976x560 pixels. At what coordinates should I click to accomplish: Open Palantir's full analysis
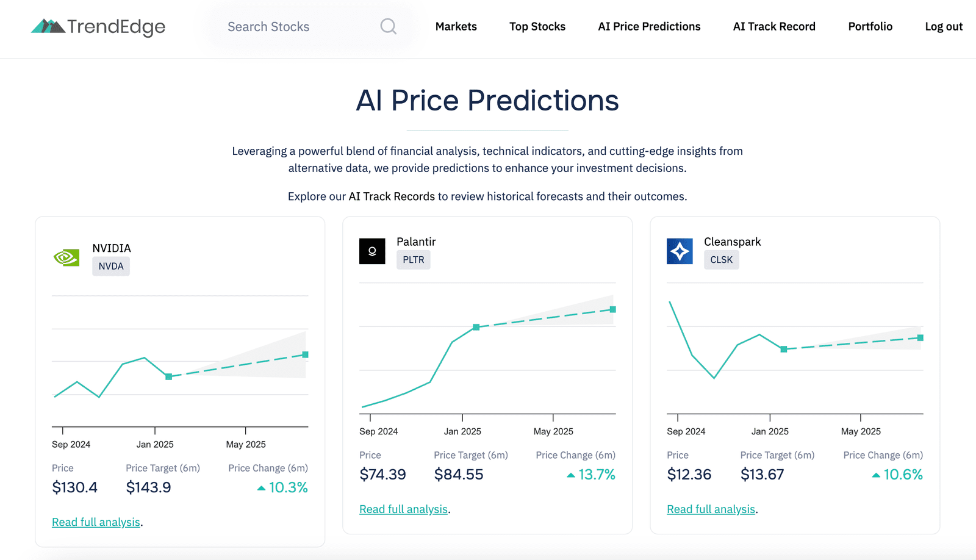pyautogui.click(x=403, y=509)
